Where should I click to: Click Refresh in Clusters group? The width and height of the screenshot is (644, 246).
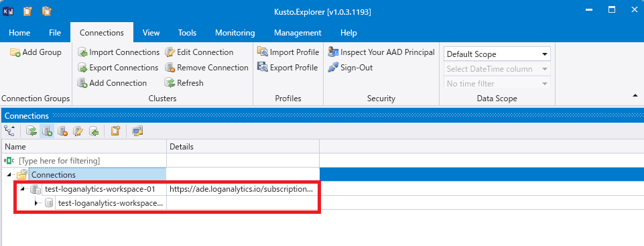click(184, 83)
